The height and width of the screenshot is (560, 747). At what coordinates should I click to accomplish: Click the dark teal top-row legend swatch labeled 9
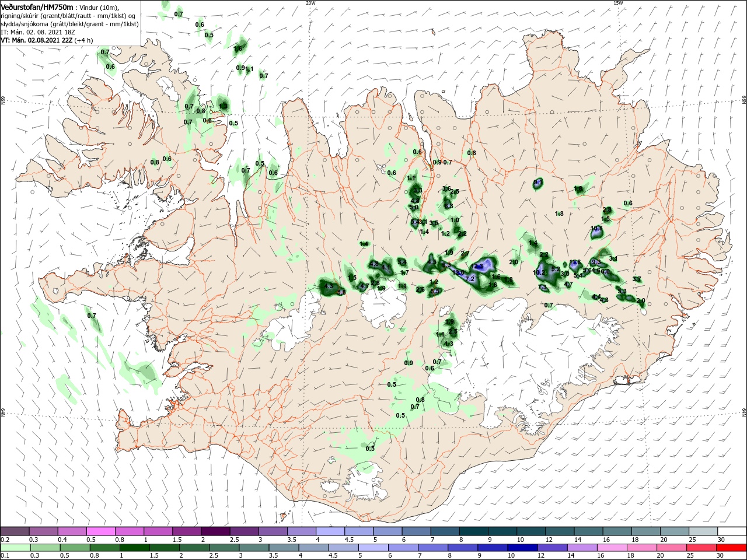point(502,531)
